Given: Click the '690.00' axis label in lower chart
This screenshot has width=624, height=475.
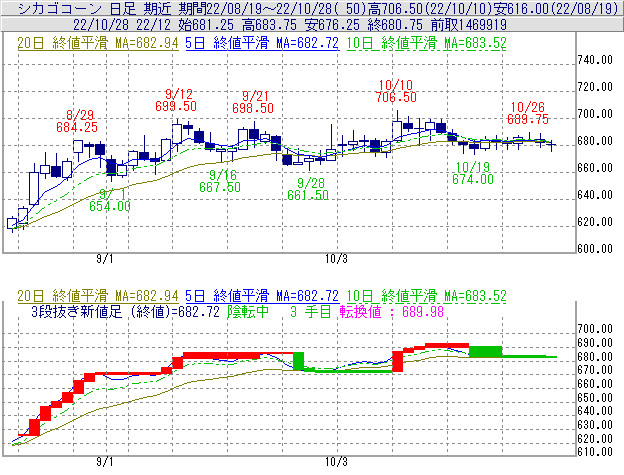Looking at the screenshot, I should coord(595,343).
